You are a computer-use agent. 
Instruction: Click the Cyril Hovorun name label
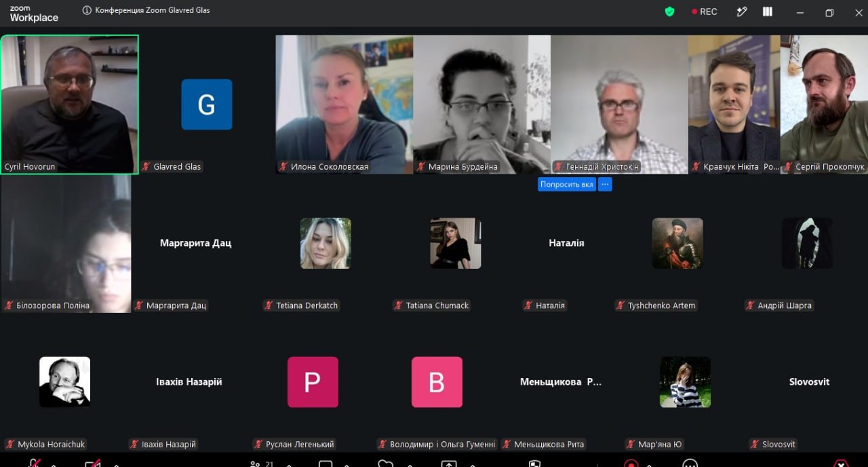coord(31,166)
